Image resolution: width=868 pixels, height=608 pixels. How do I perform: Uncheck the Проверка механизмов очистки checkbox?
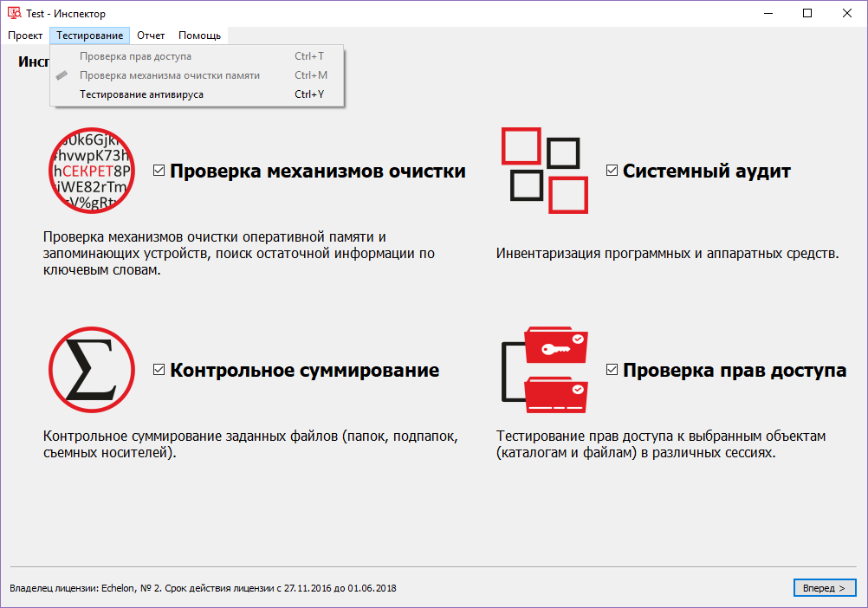(x=158, y=170)
